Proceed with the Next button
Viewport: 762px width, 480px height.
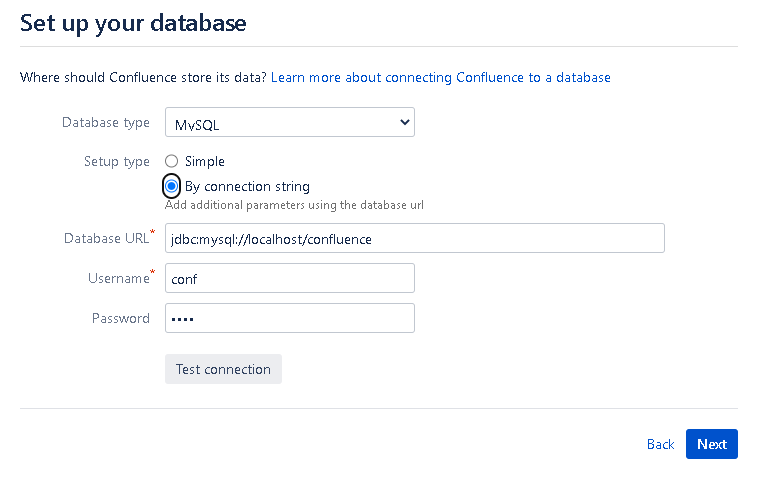tap(711, 444)
